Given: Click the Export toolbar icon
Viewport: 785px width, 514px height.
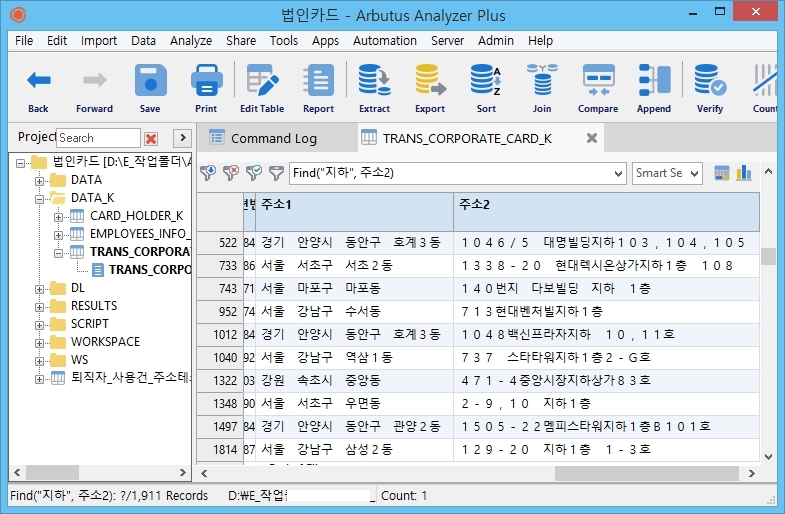Looking at the screenshot, I should point(430,80).
